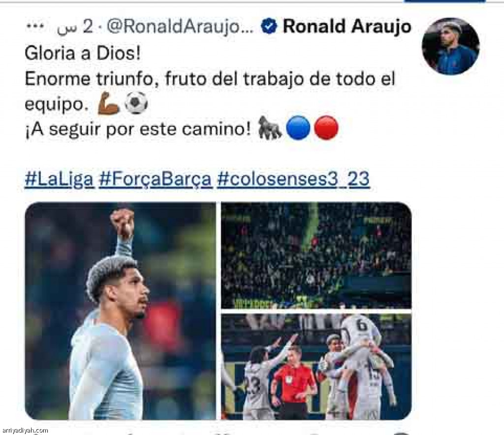Click the red circle emoji
Viewport: 504px width, 435px height.
[x=326, y=128]
